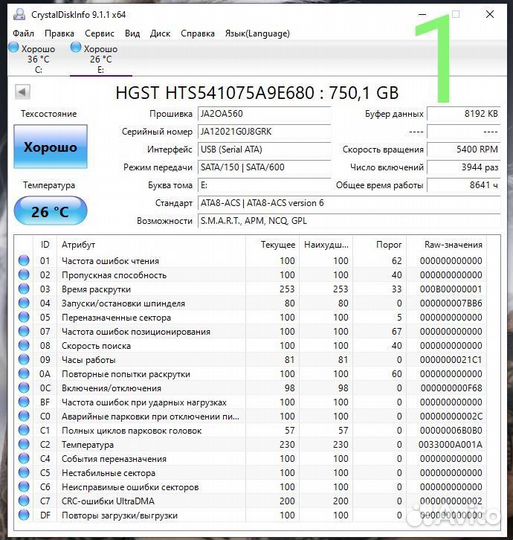Viewport: 513px width, 540px height.
Task: Select row Полных циклов парковок головок
Action: click(x=251, y=430)
